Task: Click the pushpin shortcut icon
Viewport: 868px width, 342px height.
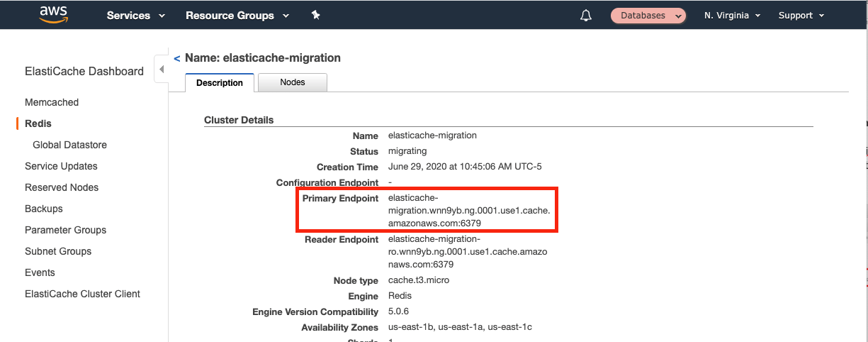Action: coord(316,15)
